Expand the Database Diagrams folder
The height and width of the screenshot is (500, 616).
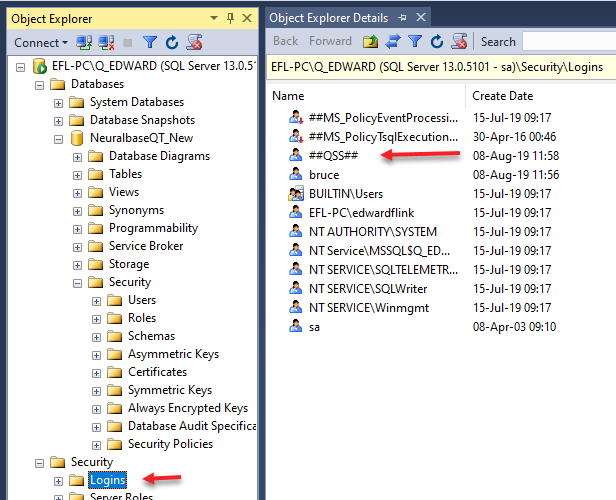77,158
